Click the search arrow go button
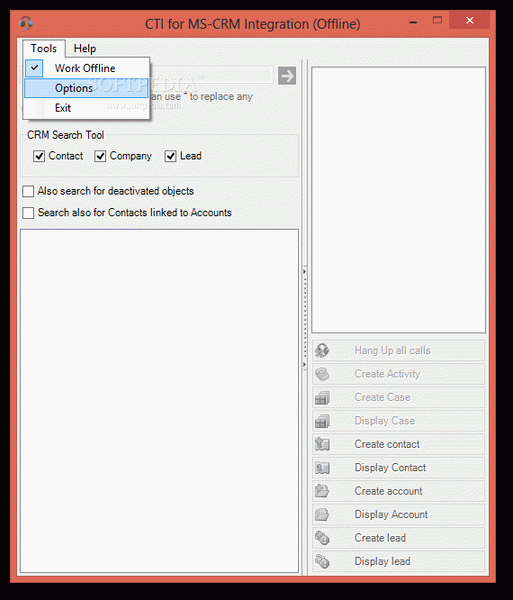 [x=287, y=76]
